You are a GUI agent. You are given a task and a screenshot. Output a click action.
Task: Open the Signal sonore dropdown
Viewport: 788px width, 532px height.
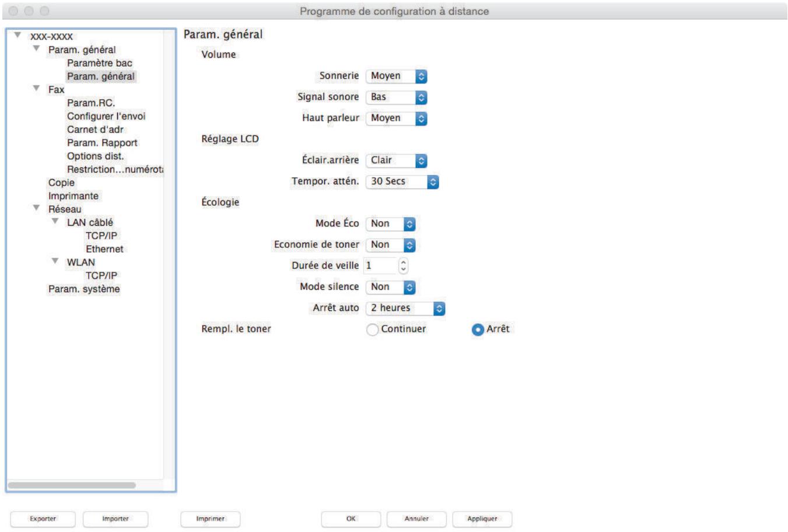point(396,97)
